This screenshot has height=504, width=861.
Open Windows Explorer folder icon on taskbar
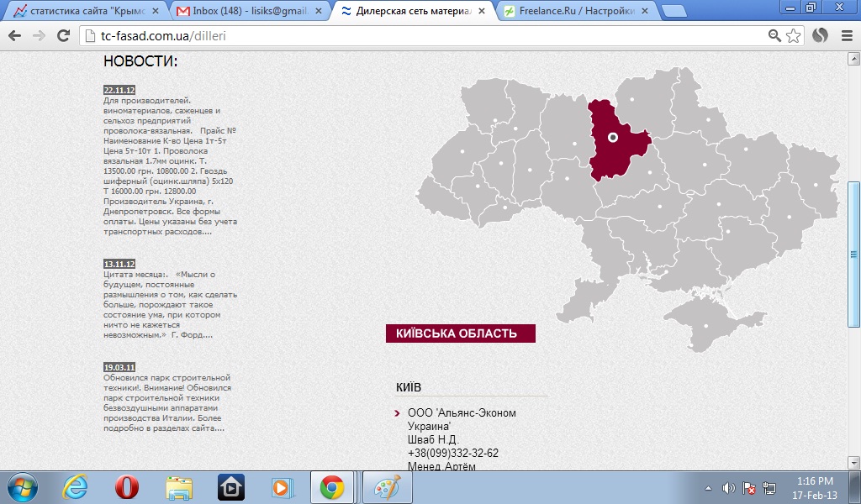[x=179, y=487]
